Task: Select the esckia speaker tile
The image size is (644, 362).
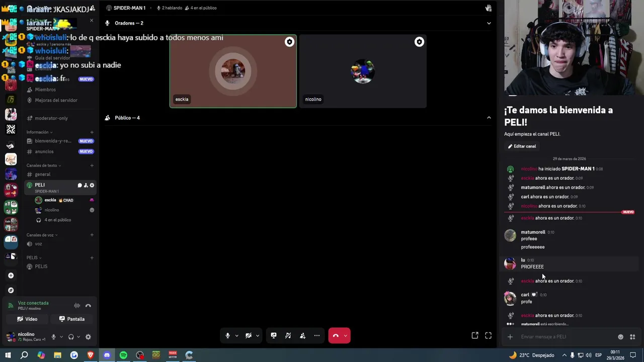Action: [233, 71]
